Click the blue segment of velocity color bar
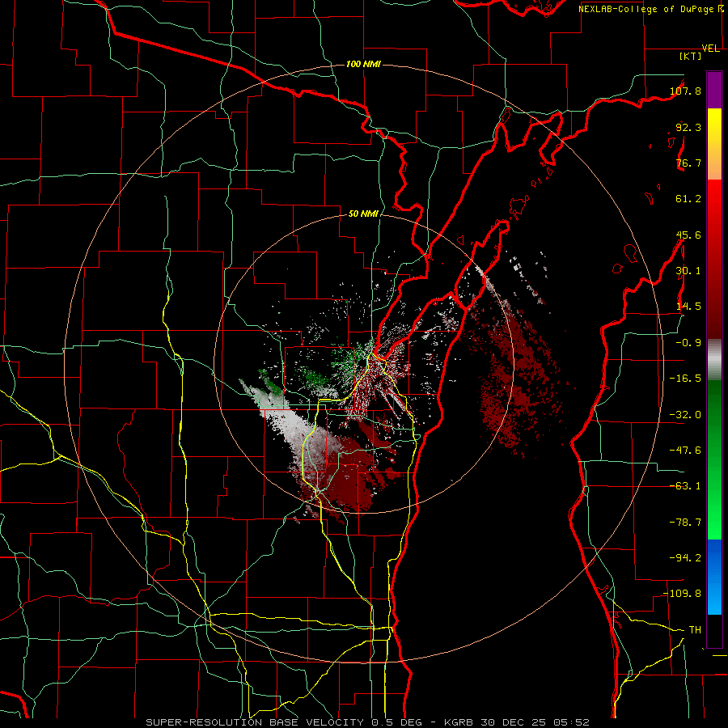The width and height of the screenshot is (728, 728). (x=714, y=577)
